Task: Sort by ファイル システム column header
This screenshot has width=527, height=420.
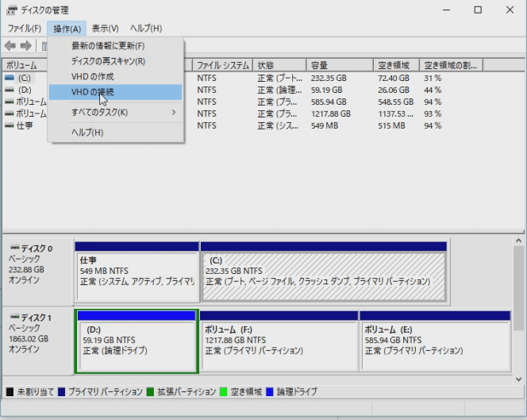Action: pyautogui.click(x=222, y=65)
